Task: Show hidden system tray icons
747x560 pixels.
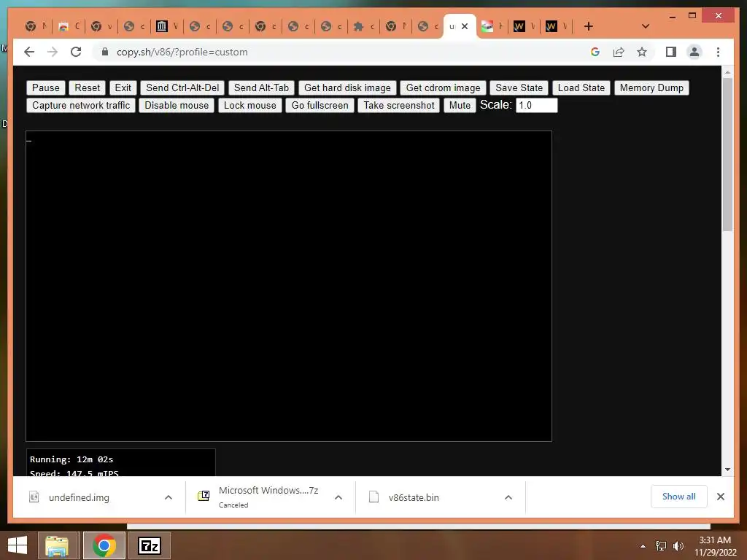Action: pos(643,546)
